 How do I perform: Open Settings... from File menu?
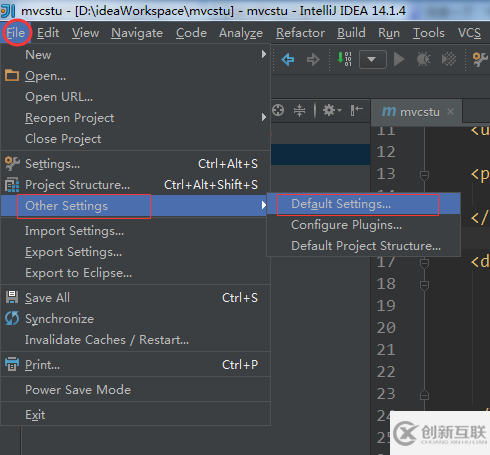[x=135, y=164]
